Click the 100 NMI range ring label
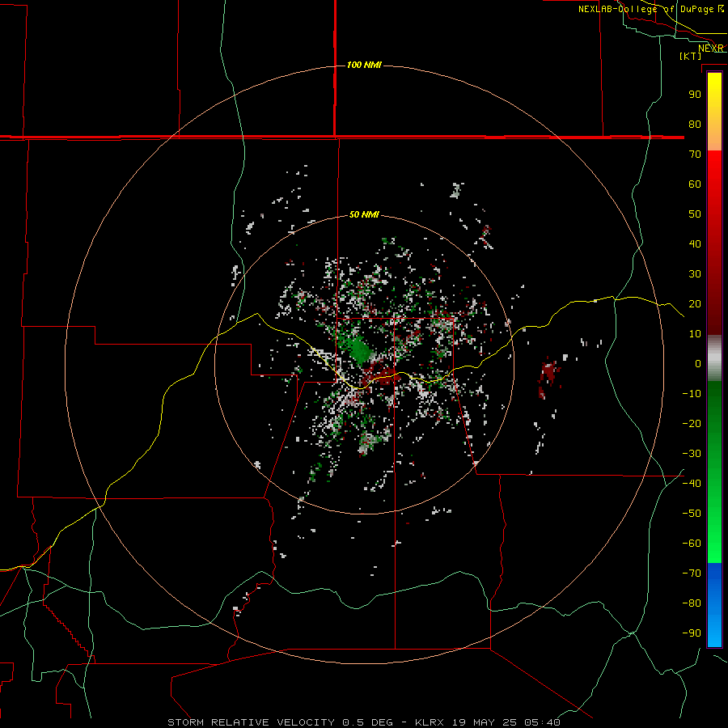The width and height of the screenshot is (728, 728). pos(364,65)
